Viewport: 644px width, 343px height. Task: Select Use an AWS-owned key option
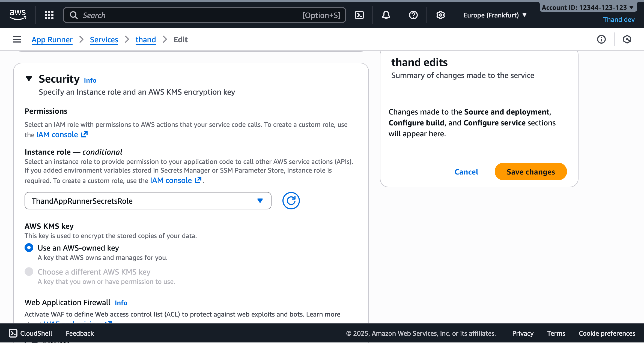point(29,248)
